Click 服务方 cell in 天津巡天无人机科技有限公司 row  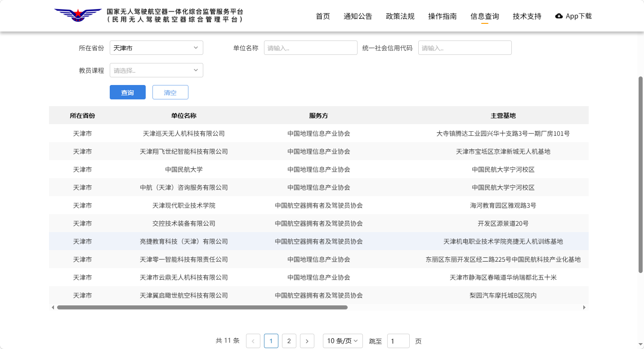tap(319, 134)
